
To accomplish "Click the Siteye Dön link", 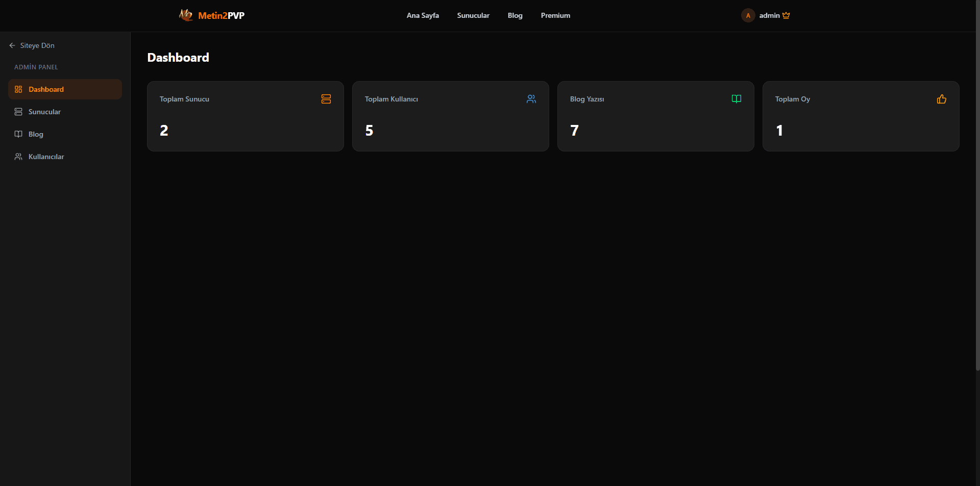I will [x=37, y=45].
